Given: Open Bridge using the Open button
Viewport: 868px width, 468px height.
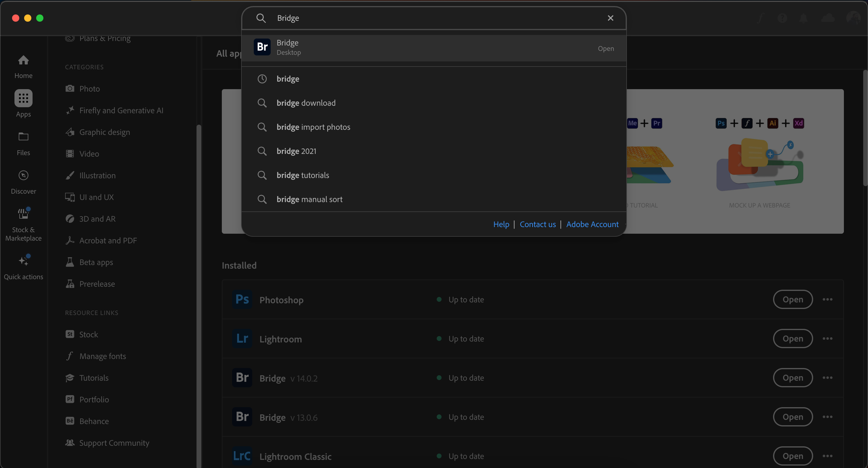Looking at the screenshot, I should (605, 48).
